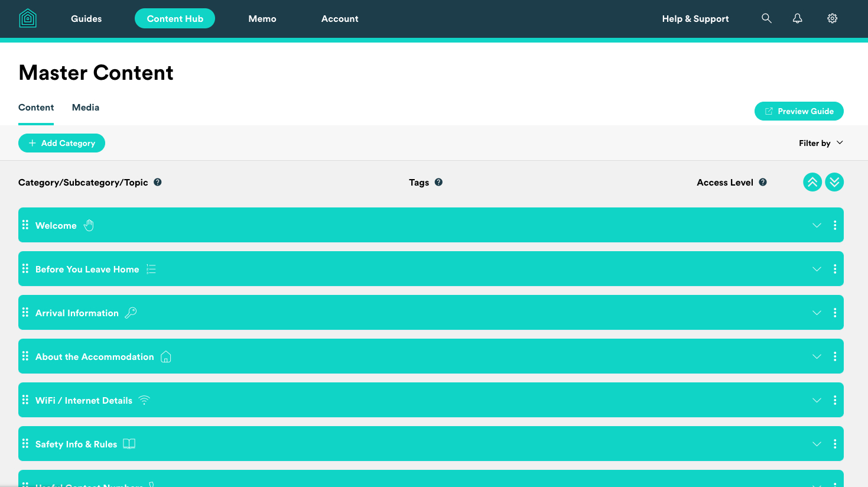Screen dimensions: 868x487
Task: Open three-dot menu for Welcome category
Action: click(835, 225)
